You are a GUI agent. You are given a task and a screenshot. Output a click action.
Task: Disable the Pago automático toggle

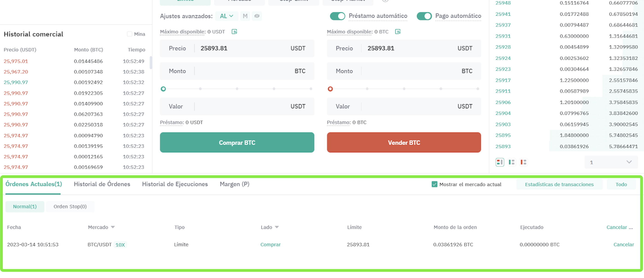pos(424,16)
